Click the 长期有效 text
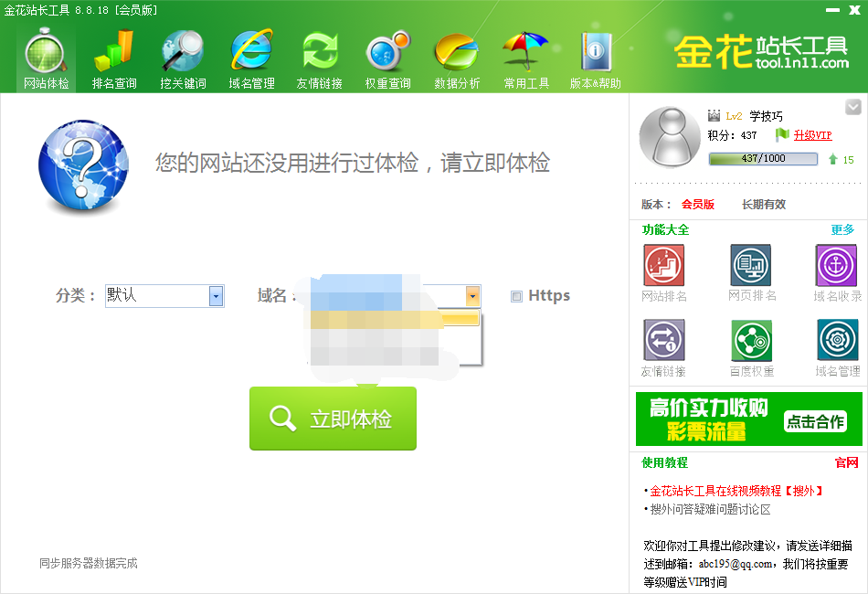The image size is (868, 594). point(764,205)
